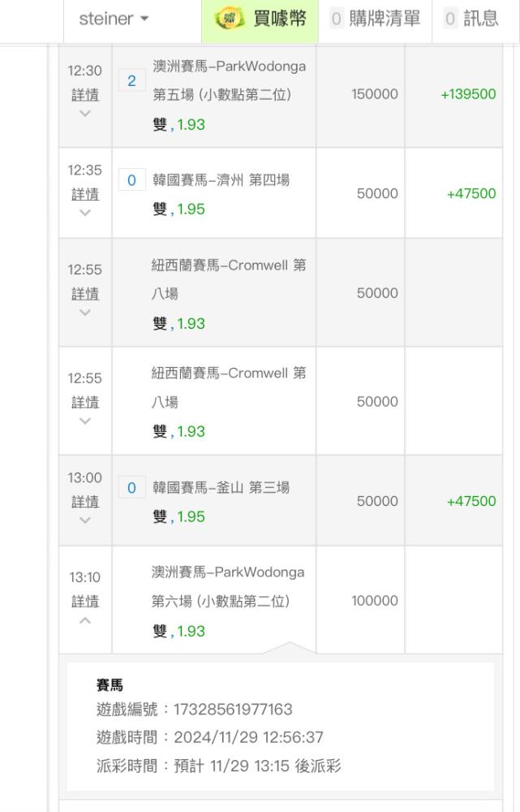
Task: Open the 購牌清單 tab
Action: click(375, 19)
